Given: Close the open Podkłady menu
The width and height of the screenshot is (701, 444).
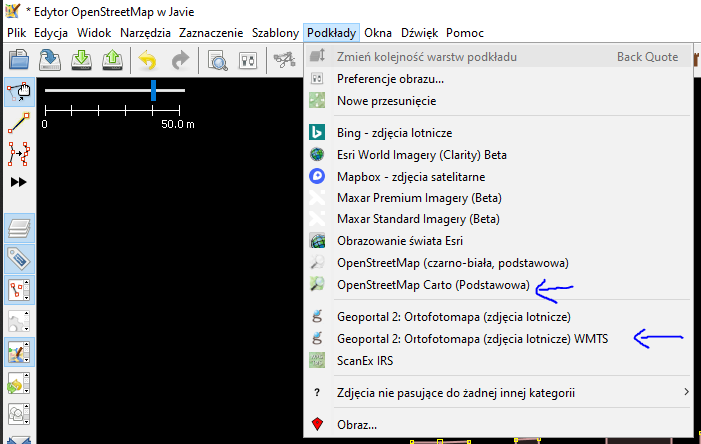Looking at the screenshot, I should [331, 33].
